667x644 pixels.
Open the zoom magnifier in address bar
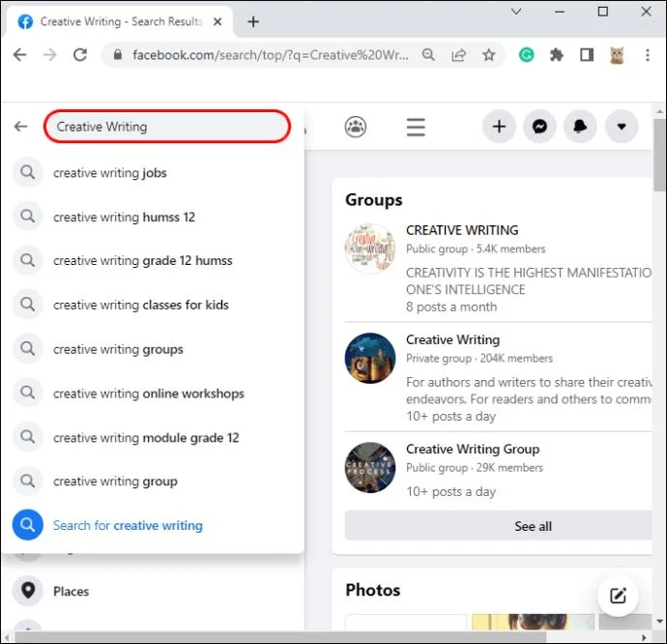pyautogui.click(x=428, y=54)
